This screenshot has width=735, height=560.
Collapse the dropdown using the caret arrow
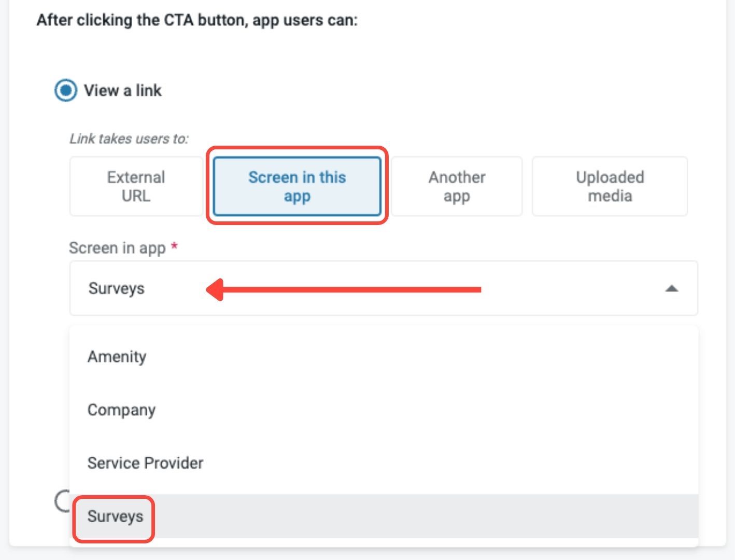(671, 288)
